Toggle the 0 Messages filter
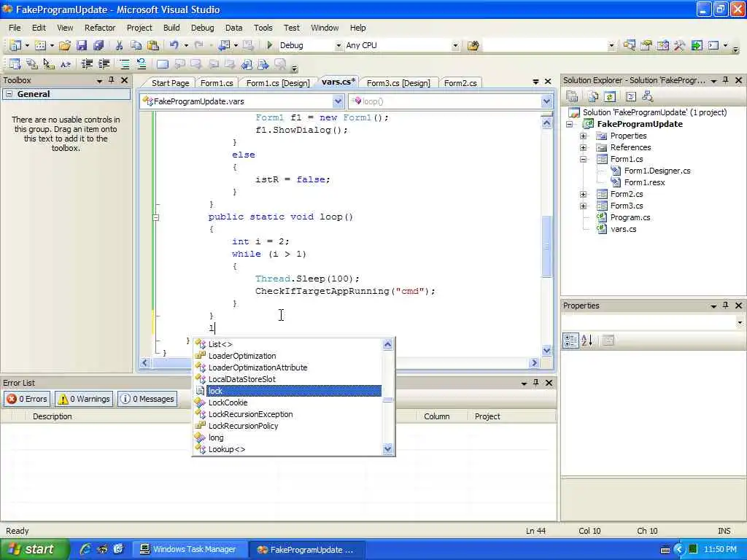Image resolution: width=747 pixels, height=560 pixels. pyautogui.click(x=147, y=399)
